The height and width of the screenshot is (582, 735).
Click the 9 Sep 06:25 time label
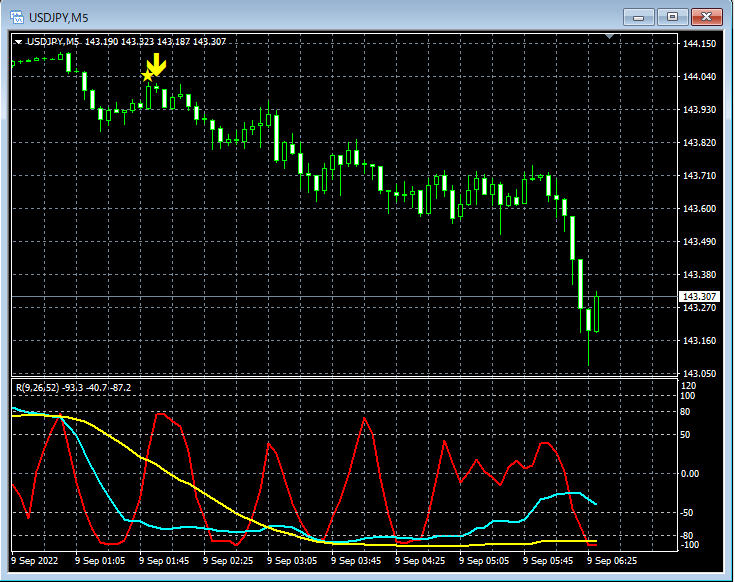tap(612, 561)
